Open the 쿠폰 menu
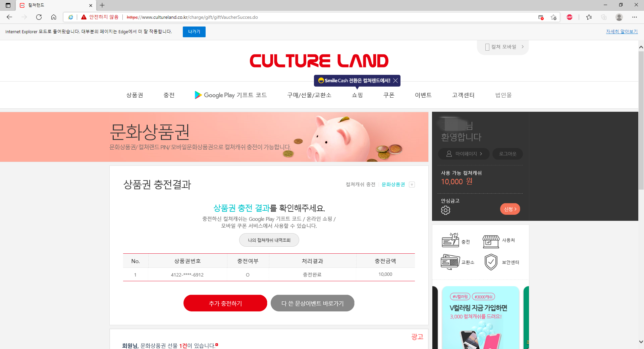Screen dimensions: 644x349 tap(389, 95)
